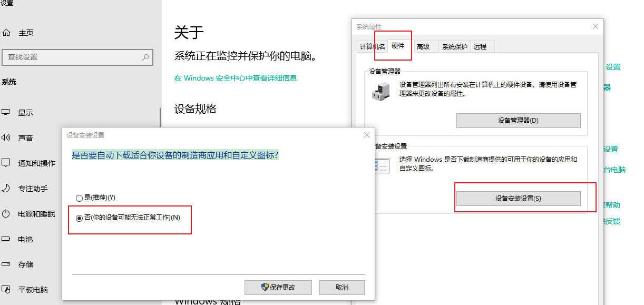This screenshot has height=305, width=644.
Task: Open Battery settings icon
Action: (x=6, y=239)
